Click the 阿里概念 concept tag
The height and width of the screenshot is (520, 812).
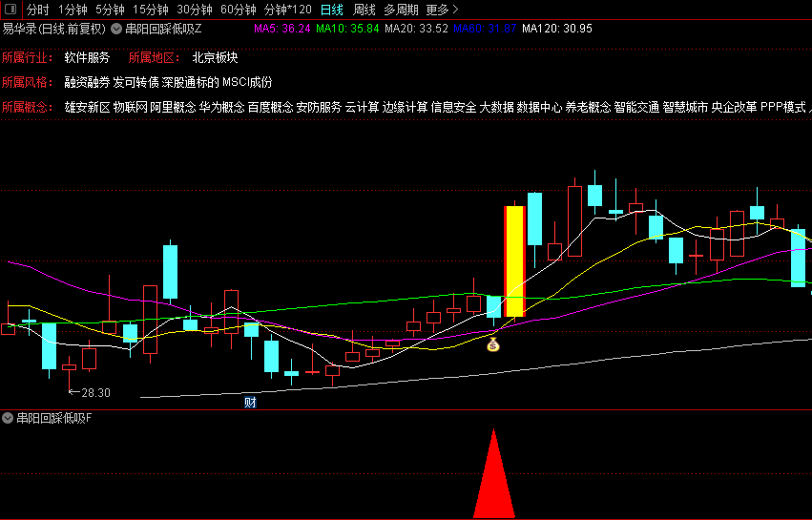point(173,107)
